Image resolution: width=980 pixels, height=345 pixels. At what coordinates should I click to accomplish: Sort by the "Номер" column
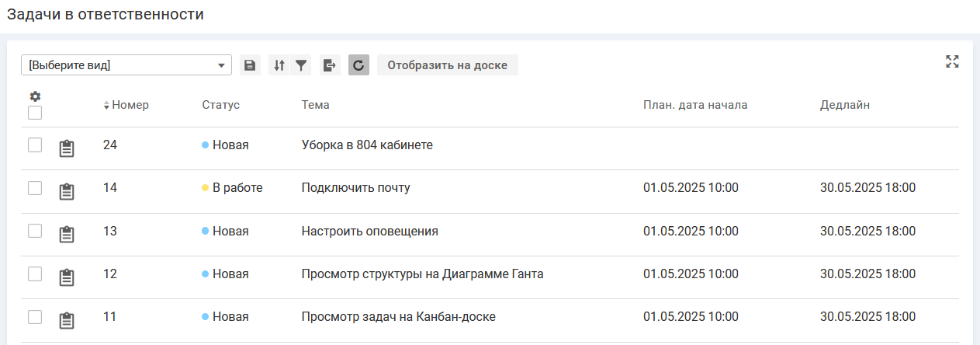click(x=129, y=105)
